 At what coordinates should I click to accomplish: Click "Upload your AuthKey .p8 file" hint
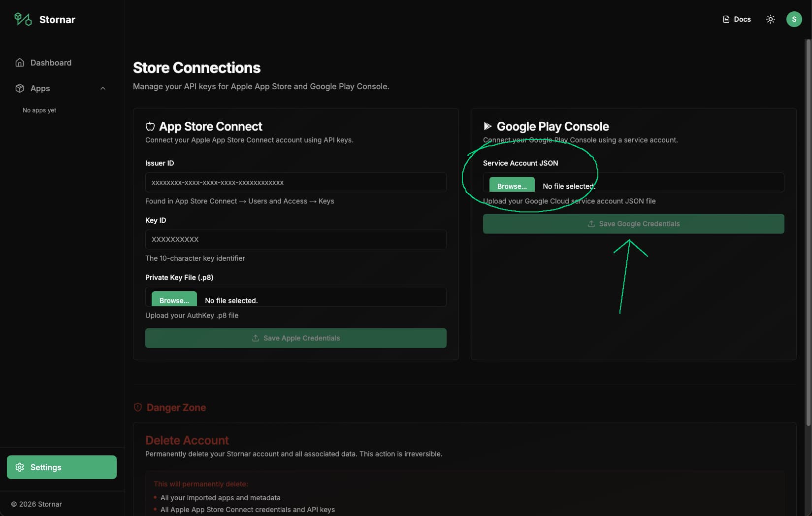[x=192, y=315]
